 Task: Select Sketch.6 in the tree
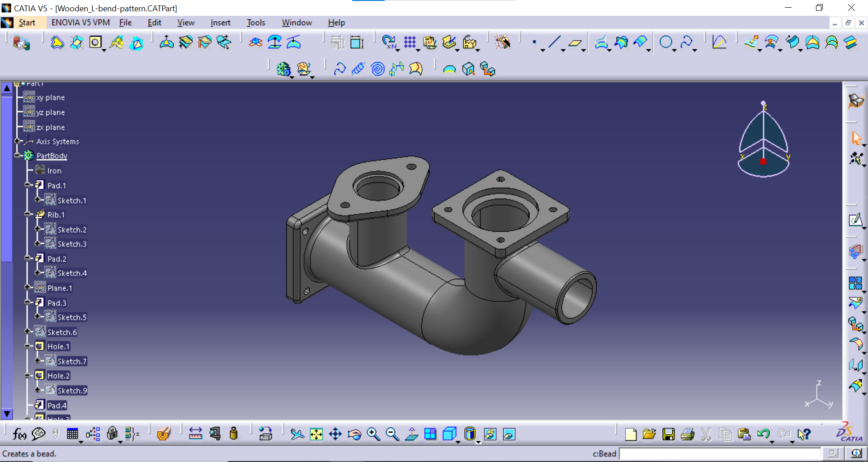point(62,332)
